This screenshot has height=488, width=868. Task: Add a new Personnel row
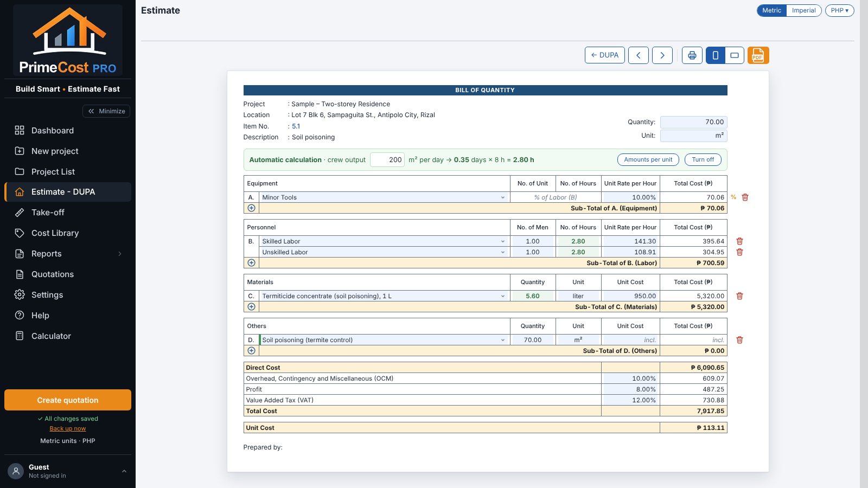coord(251,263)
